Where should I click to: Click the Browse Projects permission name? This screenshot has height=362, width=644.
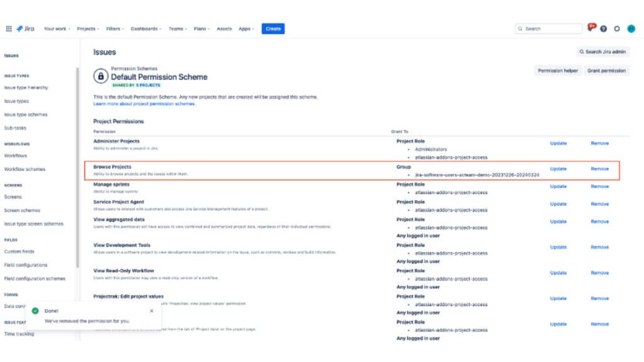(112, 167)
